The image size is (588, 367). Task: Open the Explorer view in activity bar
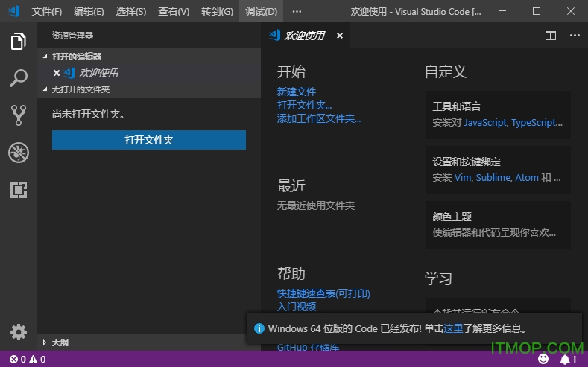pos(19,41)
